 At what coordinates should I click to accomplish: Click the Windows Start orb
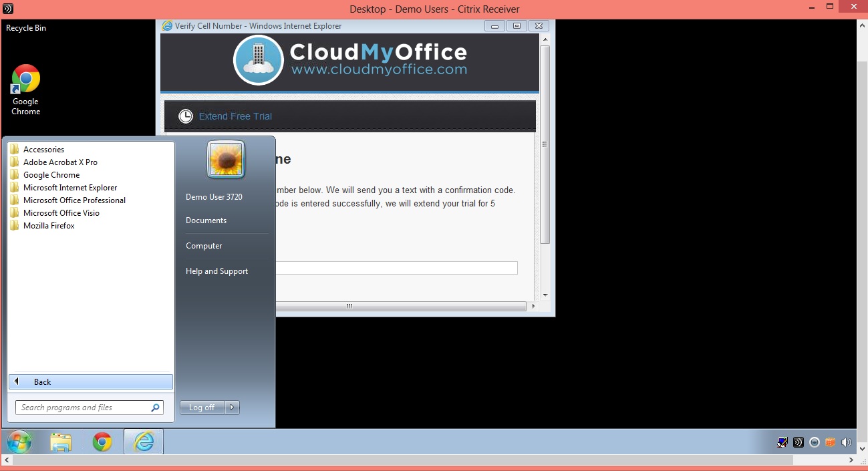coord(19,442)
